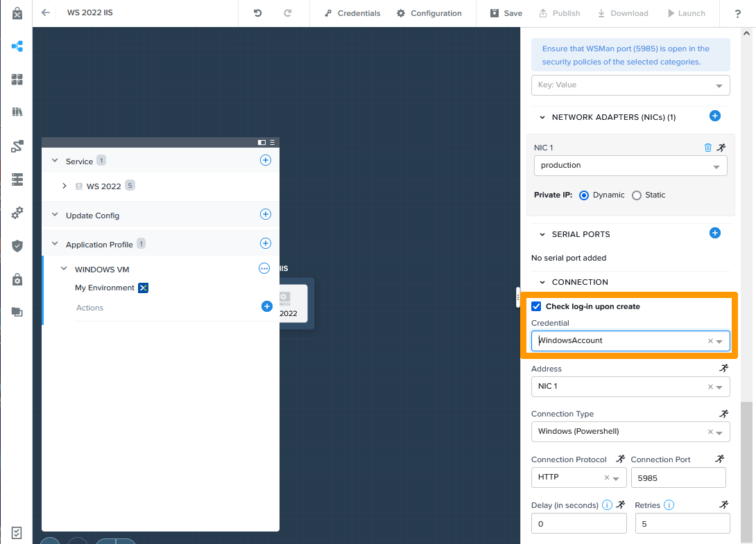Save the blueprint
Image resolution: width=756 pixels, height=544 pixels.
[x=505, y=12]
